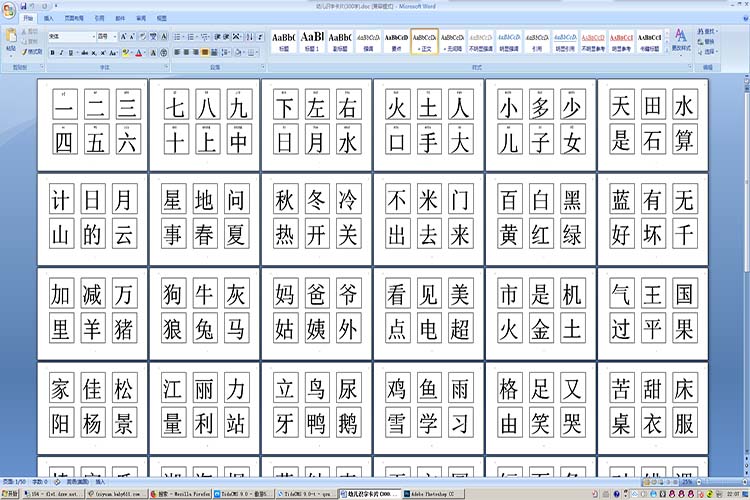Center align text
750x500 pixels.
coord(186,52)
